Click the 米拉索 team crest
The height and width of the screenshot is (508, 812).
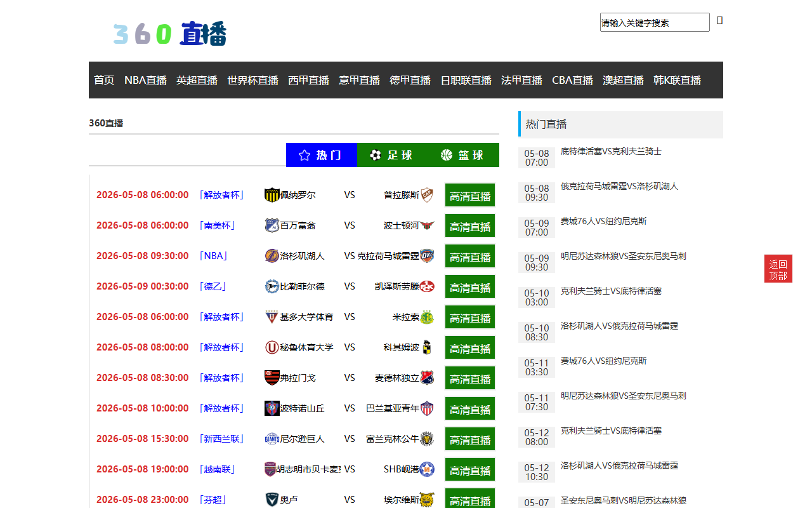pos(427,317)
